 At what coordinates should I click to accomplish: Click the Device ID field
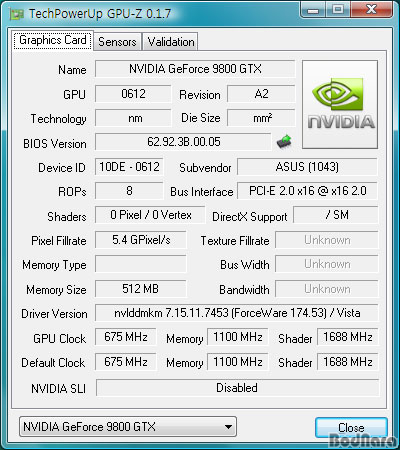pyautogui.click(x=129, y=167)
